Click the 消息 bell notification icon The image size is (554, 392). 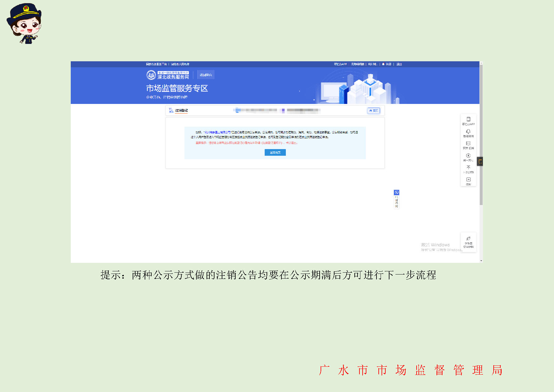point(383,64)
